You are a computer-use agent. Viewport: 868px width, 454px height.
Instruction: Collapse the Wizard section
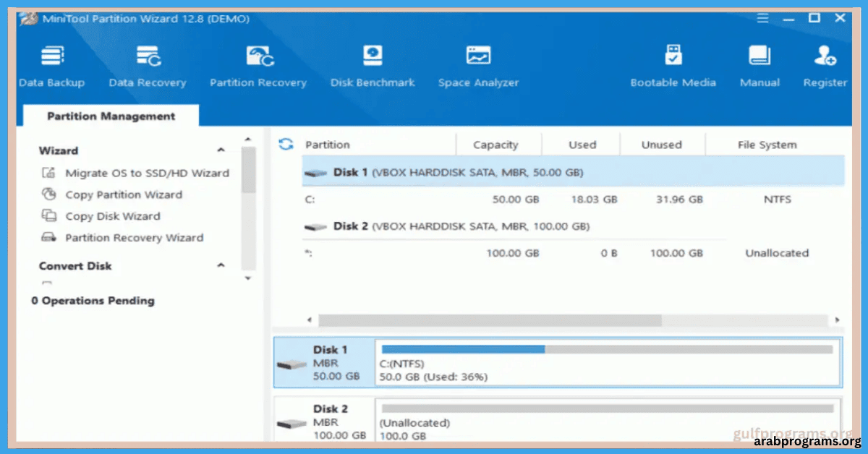click(221, 150)
